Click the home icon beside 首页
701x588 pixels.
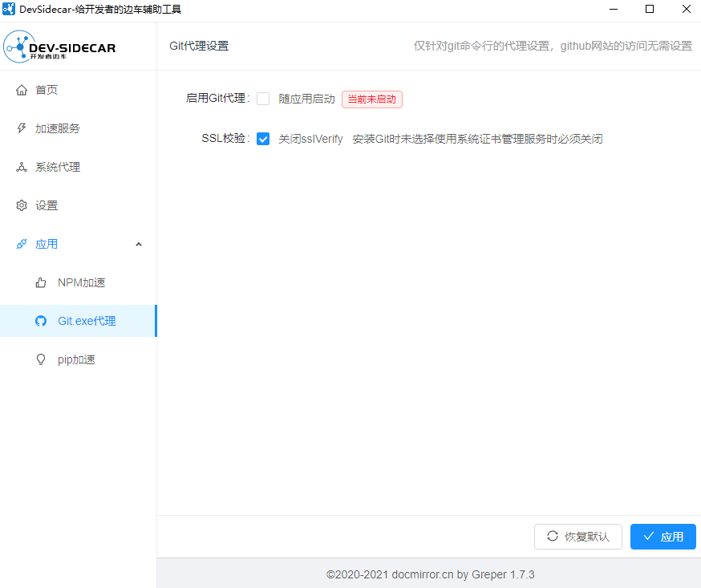(22, 90)
